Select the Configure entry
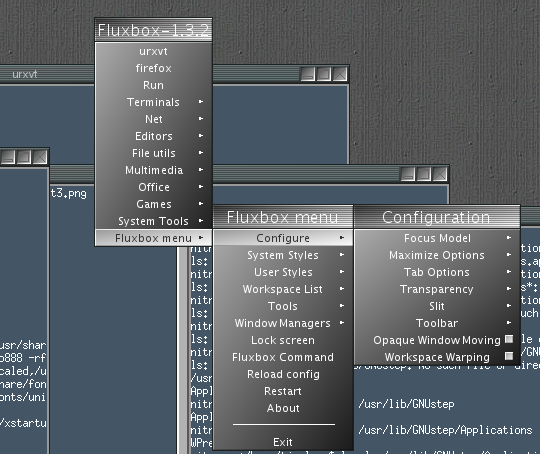This screenshot has height=454, width=540. click(283, 238)
